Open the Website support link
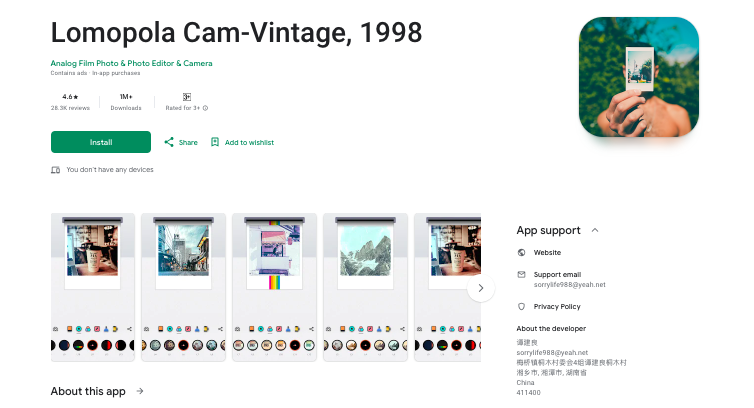The height and width of the screenshot is (408, 754). point(547,253)
